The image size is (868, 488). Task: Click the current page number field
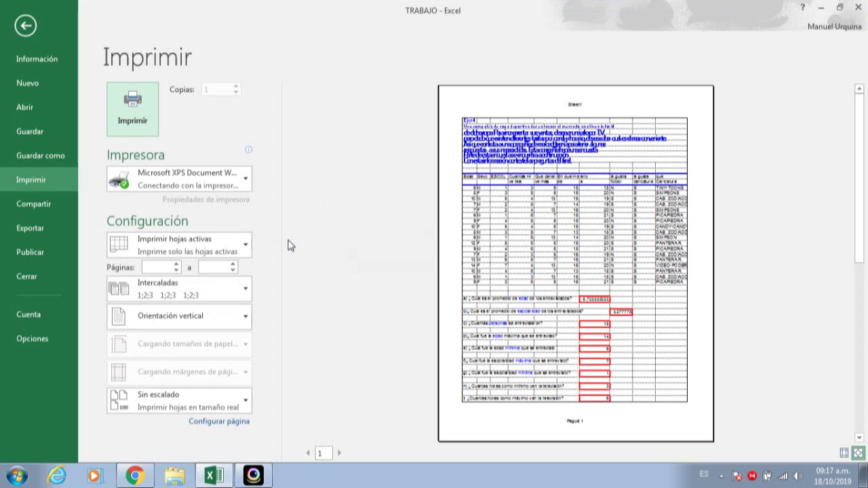point(323,453)
